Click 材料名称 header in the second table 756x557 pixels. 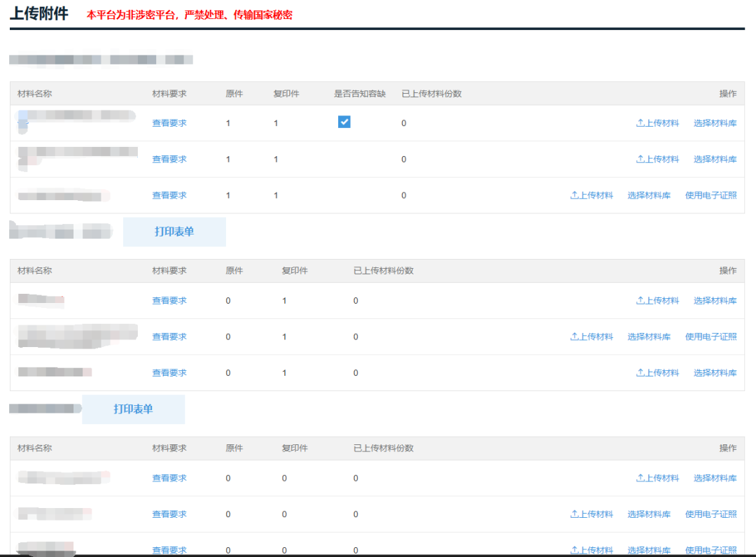(35, 271)
